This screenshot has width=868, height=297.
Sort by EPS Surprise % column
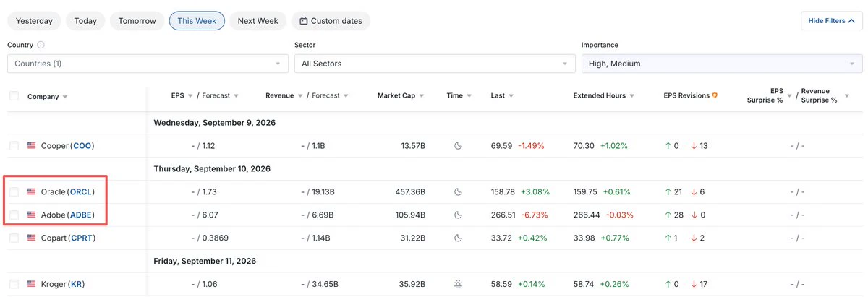pyautogui.click(x=770, y=95)
